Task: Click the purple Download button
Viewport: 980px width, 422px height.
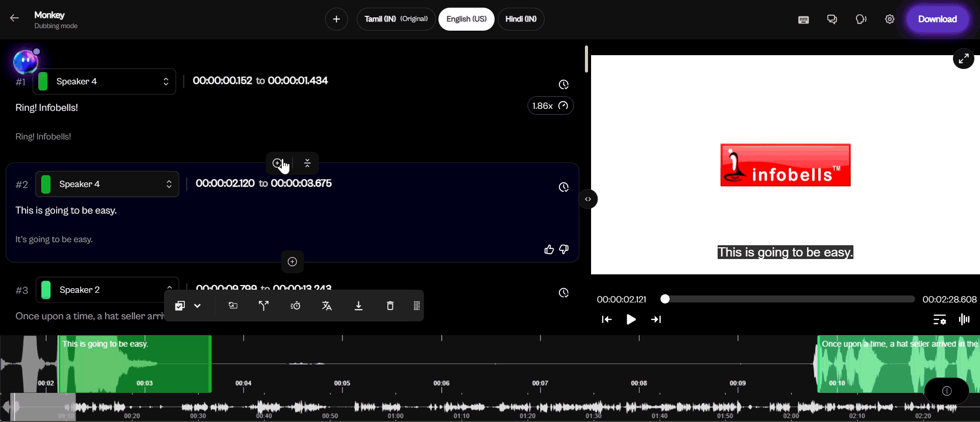Action: tap(937, 19)
